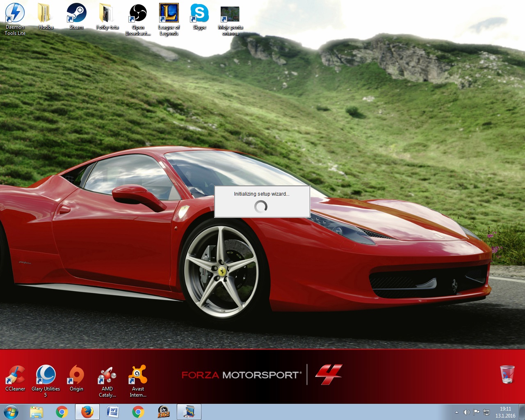
Task: Switch to Firefox in the taskbar
Action: point(87,412)
